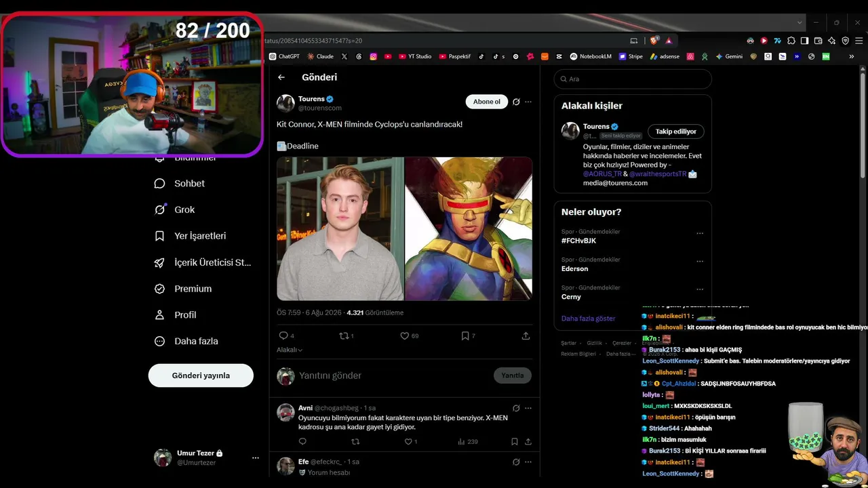Open the Gemini bookmark
The width and height of the screenshot is (868, 488).
click(x=730, y=57)
